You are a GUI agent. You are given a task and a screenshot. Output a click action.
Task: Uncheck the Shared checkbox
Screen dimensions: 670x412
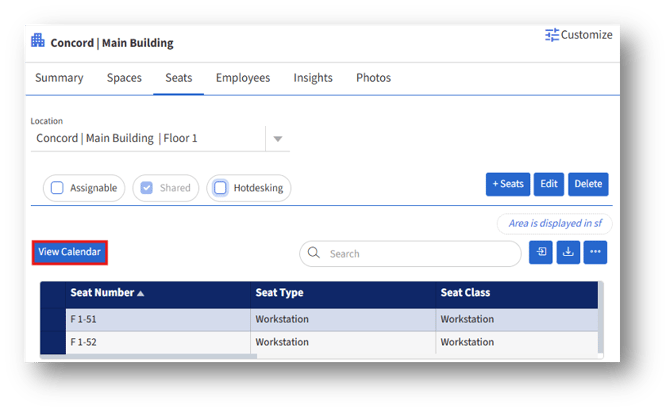[146, 188]
